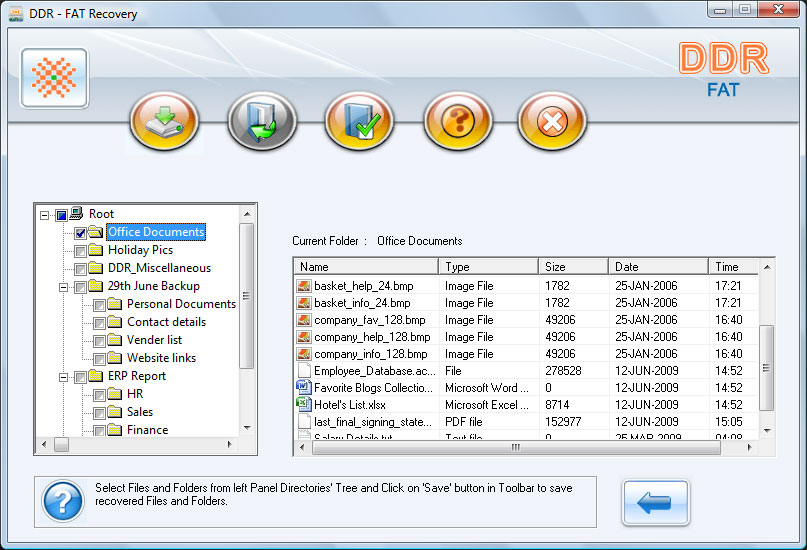The height and width of the screenshot is (550, 807).
Task: Click the company_fav_128.bmp image icon
Action: pyautogui.click(x=304, y=320)
